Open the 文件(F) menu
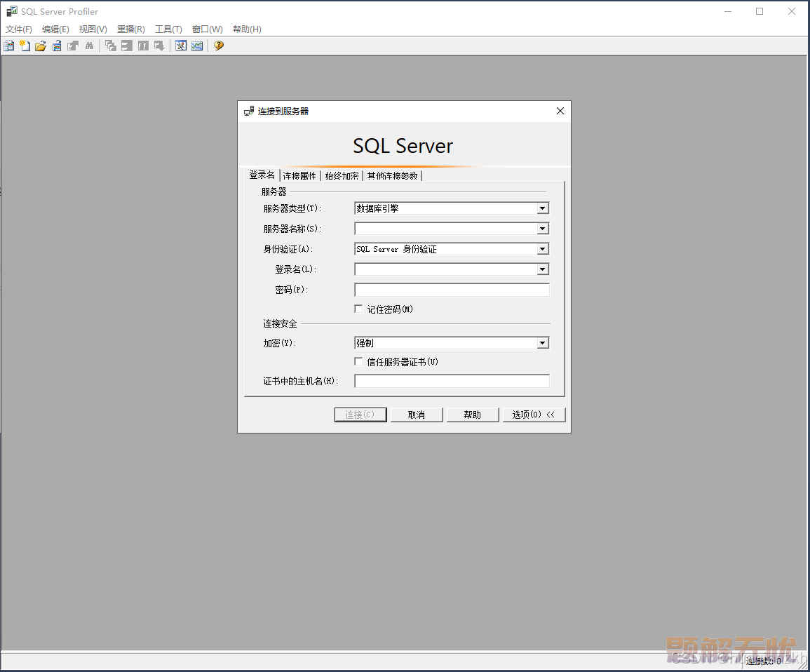The height and width of the screenshot is (672, 810). (x=19, y=29)
